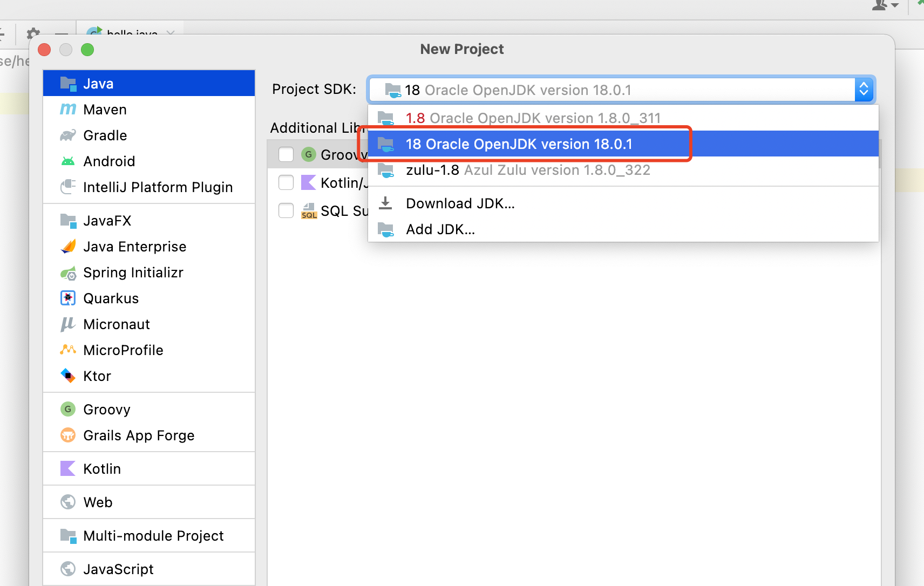The width and height of the screenshot is (924, 586).
Task: Click the Project SDK combo box field
Action: coord(621,90)
